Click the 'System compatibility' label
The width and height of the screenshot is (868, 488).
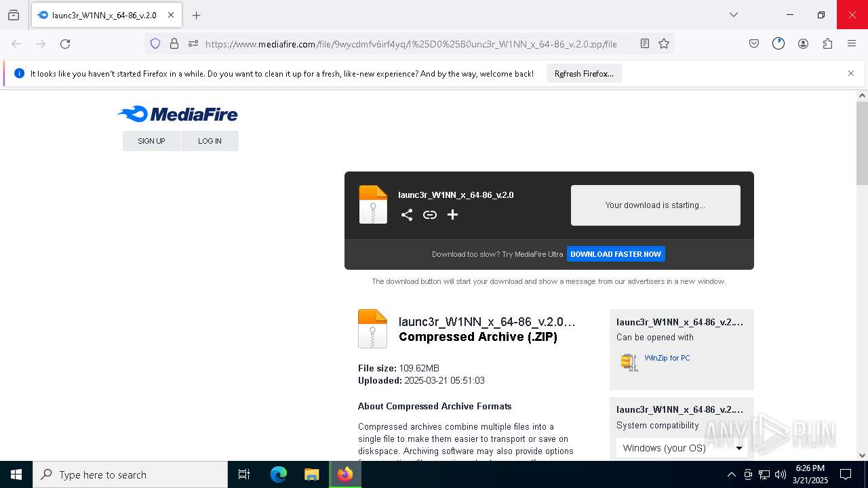(657, 426)
